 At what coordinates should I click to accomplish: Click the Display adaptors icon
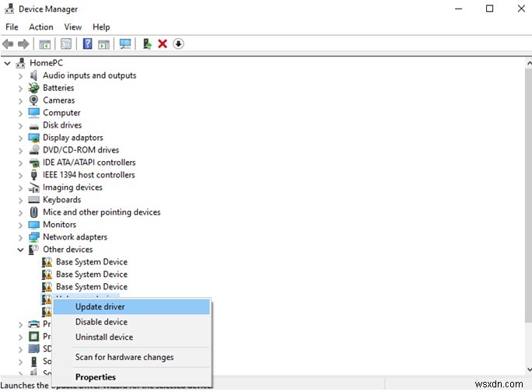pos(34,138)
